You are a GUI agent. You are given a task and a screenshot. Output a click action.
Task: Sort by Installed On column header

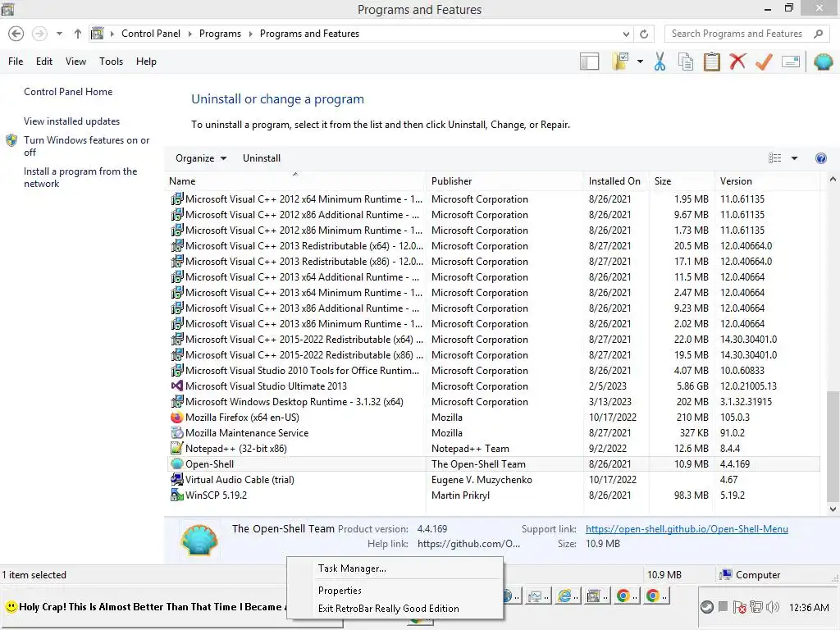614,181
